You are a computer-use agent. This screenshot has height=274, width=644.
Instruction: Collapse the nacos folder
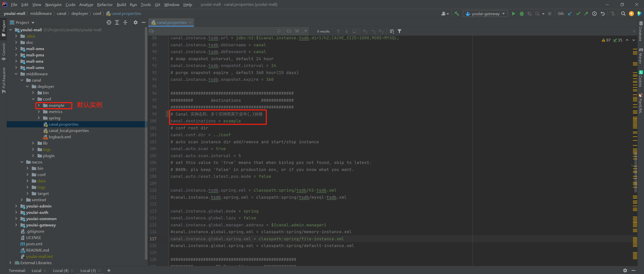click(x=22, y=162)
